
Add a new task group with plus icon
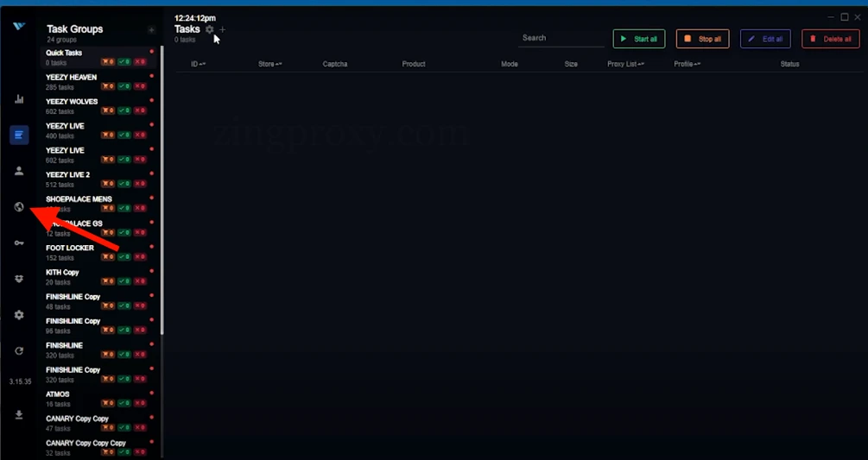[x=151, y=30]
